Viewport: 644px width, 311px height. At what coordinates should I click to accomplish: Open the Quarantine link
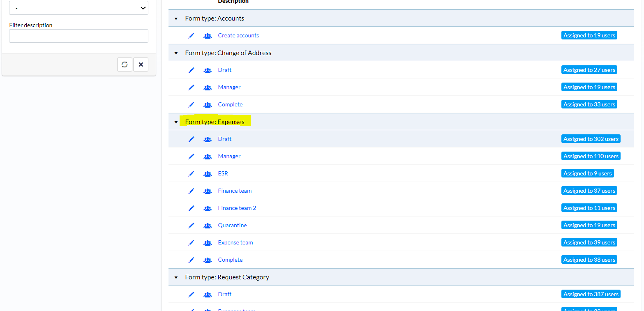coord(232,225)
